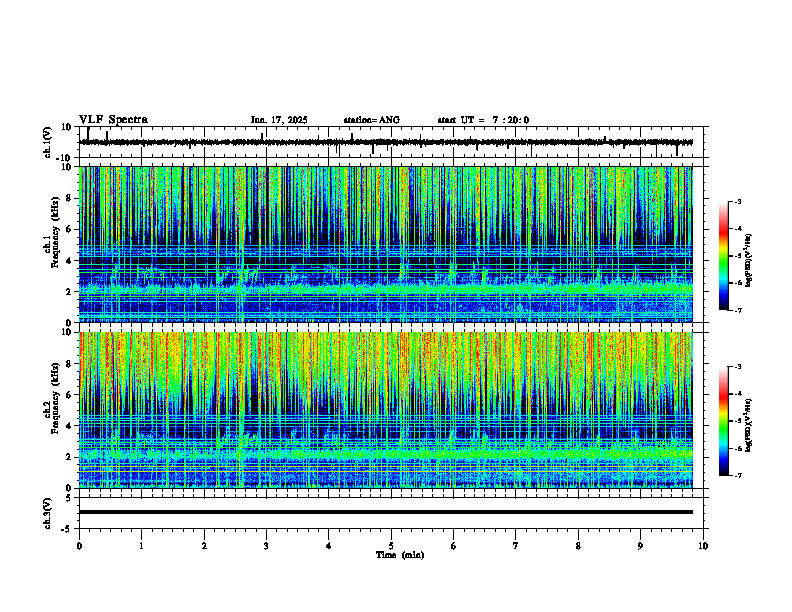Viewport: 792px width, 612px height.
Task: Select the ch.2 spectrogram color scale bar
Action: (723, 421)
